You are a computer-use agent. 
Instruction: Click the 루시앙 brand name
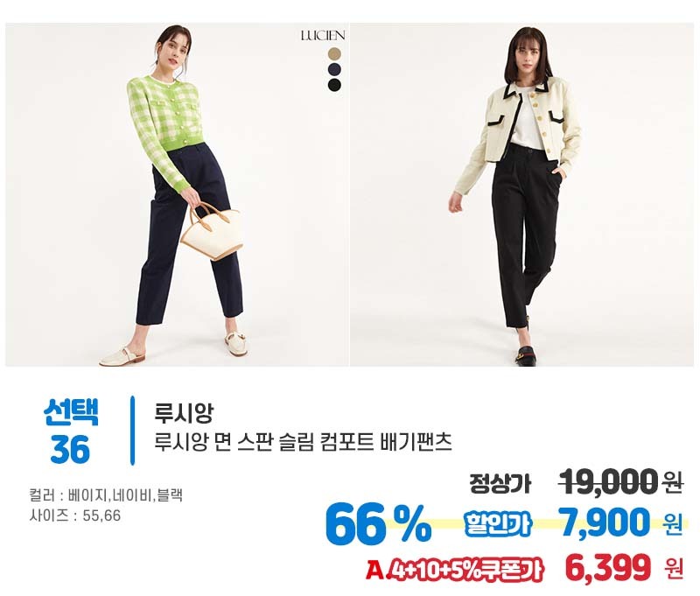click(184, 412)
